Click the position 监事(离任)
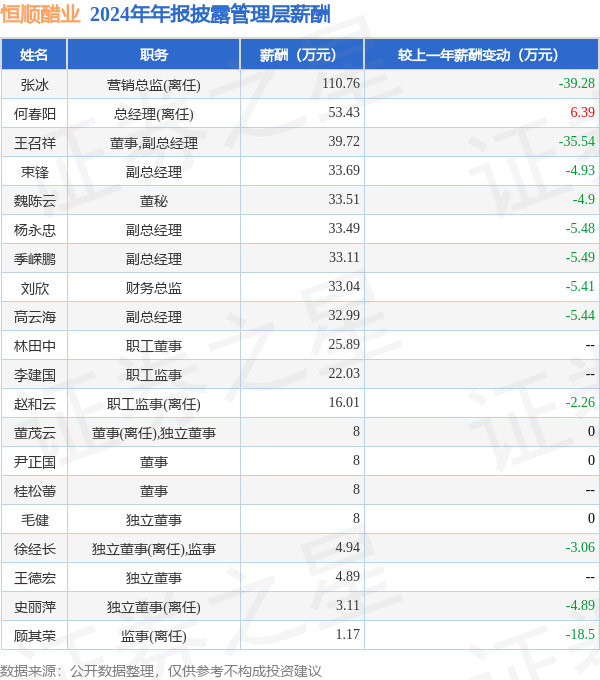The height and width of the screenshot is (680, 600). tap(154, 636)
